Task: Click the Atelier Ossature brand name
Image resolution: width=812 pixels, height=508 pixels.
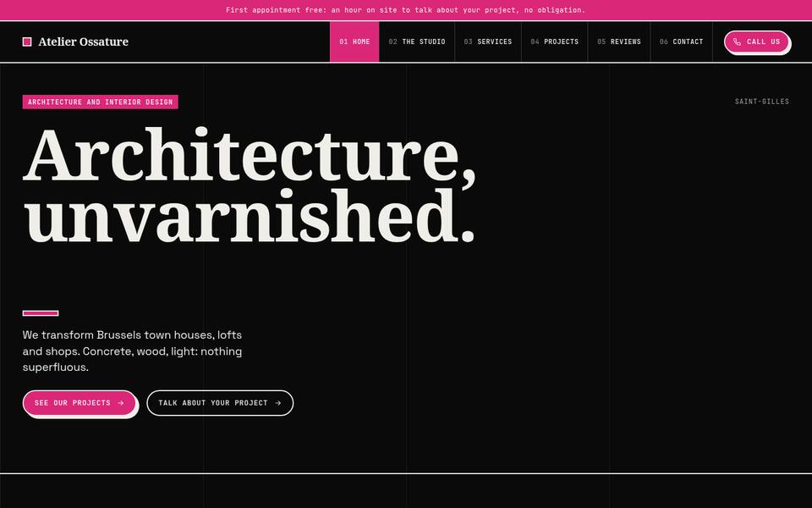Action: pyautogui.click(x=84, y=41)
